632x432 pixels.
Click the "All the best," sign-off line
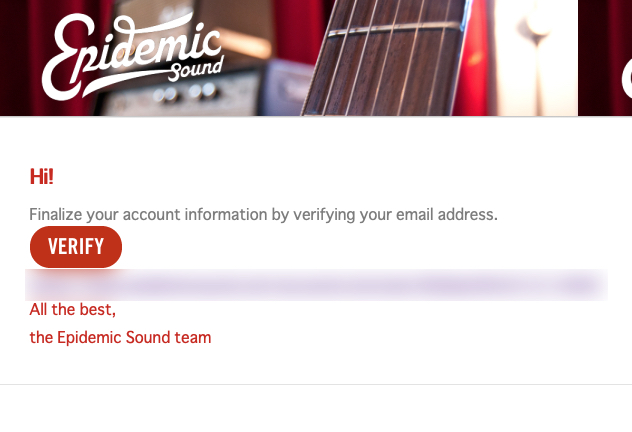tap(73, 310)
